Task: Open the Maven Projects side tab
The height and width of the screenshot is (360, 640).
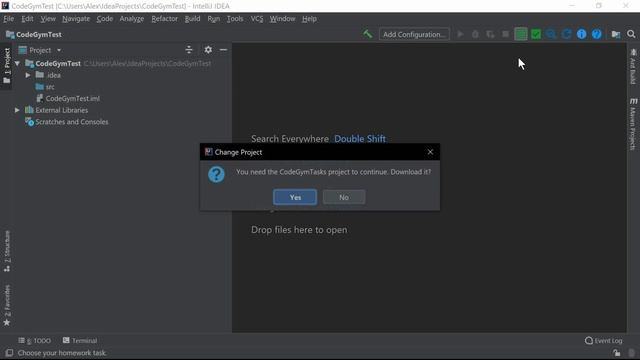Action: 633,124
